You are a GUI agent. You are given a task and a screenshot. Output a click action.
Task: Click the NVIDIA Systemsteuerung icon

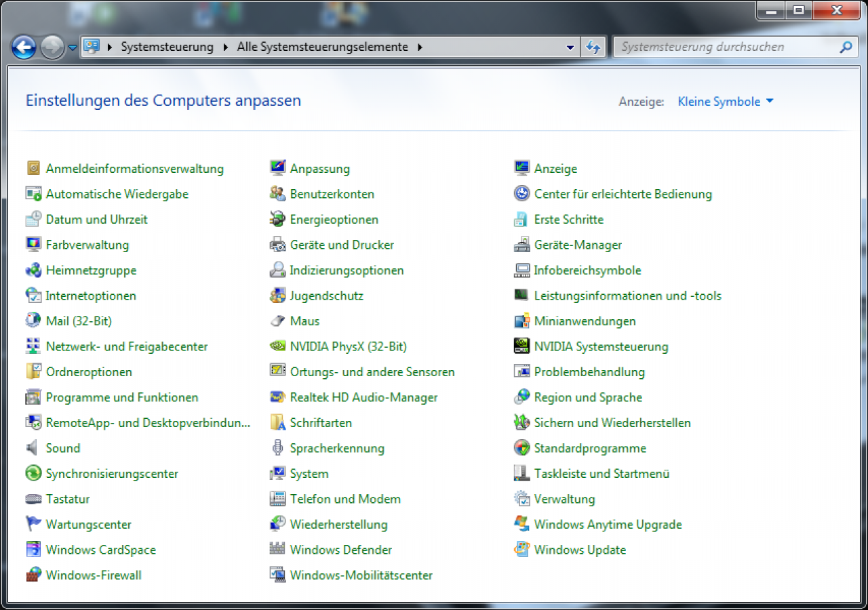(x=521, y=346)
